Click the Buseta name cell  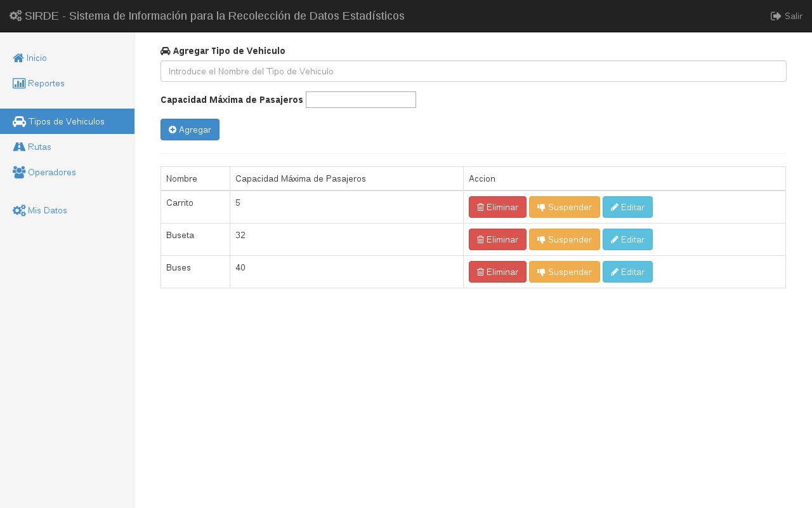click(x=195, y=239)
